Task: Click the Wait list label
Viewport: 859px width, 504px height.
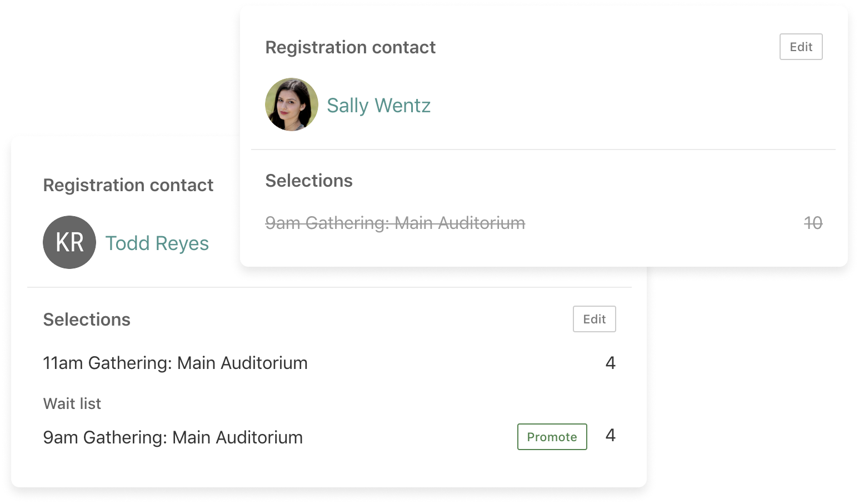Action: [72, 403]
